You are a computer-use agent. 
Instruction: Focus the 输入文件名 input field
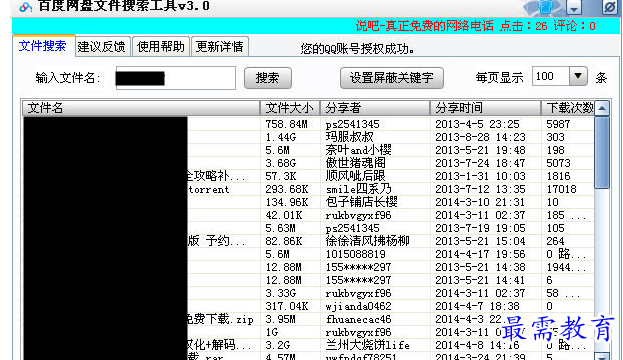pyautogui.click(x=176, y=78)
